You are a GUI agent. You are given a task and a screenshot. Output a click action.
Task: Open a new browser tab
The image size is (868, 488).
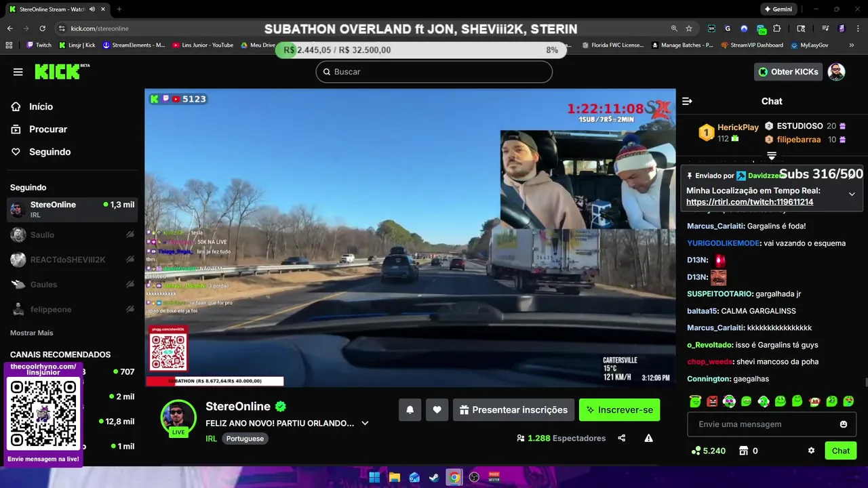(119, 9)
